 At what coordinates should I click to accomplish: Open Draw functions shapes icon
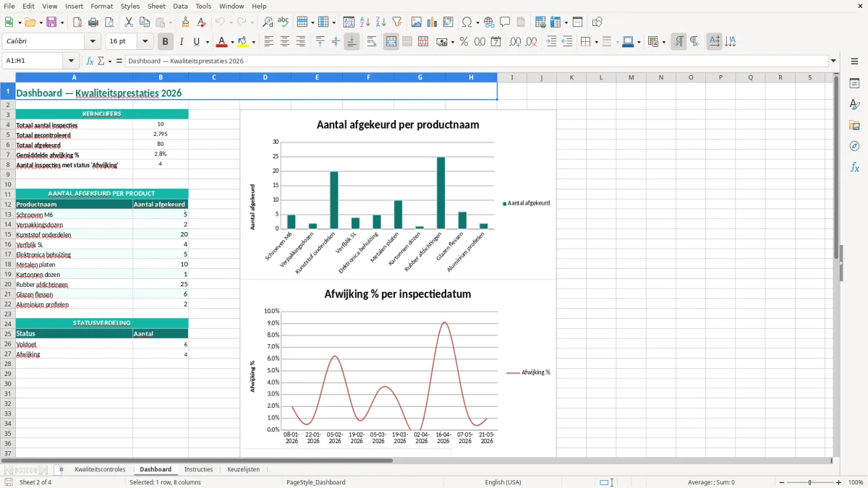coord(597,22)
